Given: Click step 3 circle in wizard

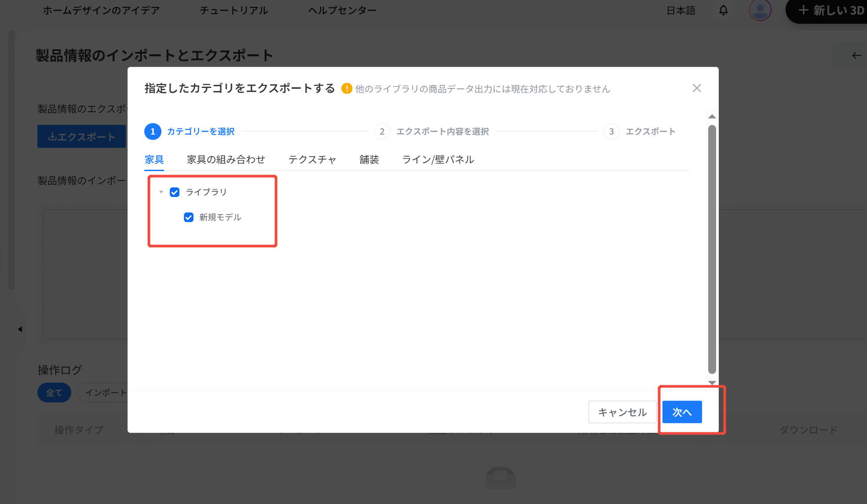Looking at the screenshot, I should (x=611, y=131).
